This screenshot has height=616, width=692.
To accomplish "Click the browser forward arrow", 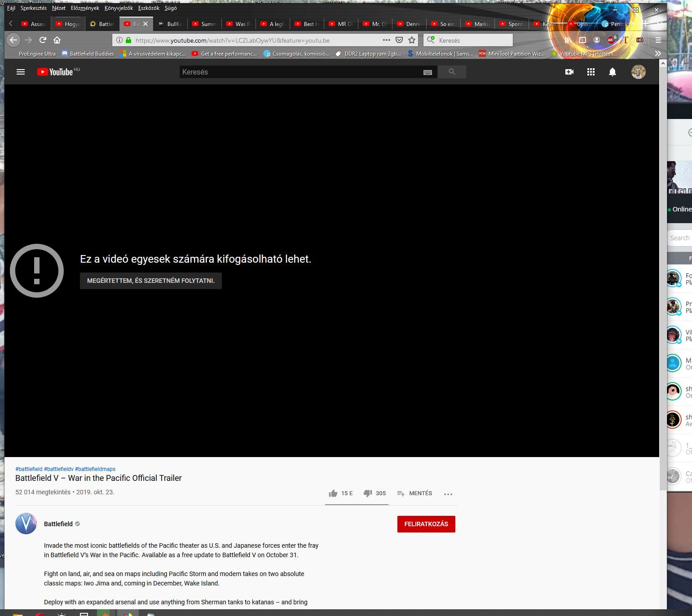I will click(28, 40).
